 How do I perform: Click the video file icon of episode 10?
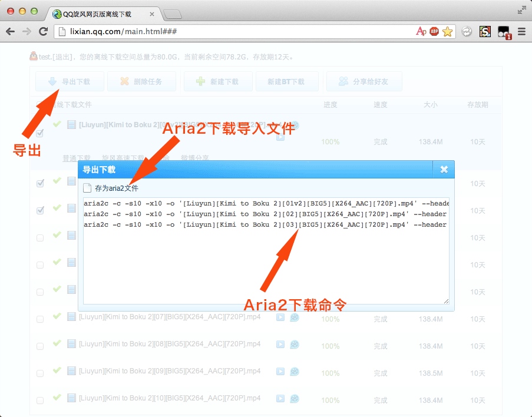71,398
